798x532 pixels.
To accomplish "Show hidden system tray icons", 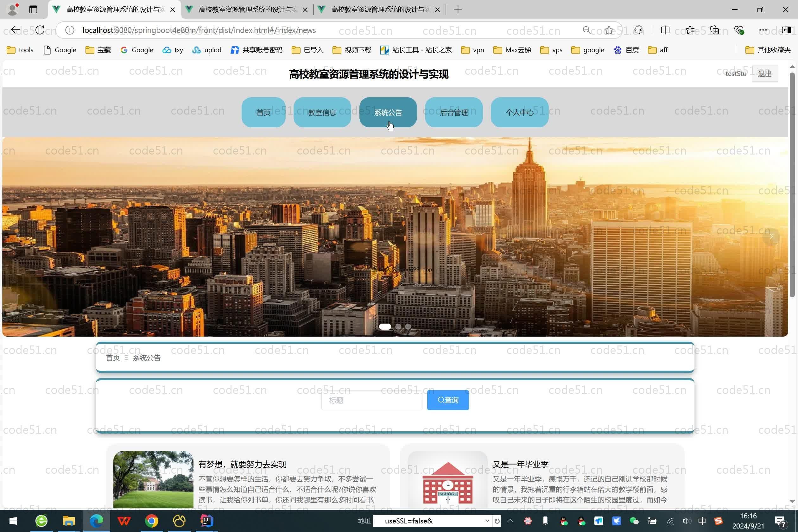I will click(510, 521).
